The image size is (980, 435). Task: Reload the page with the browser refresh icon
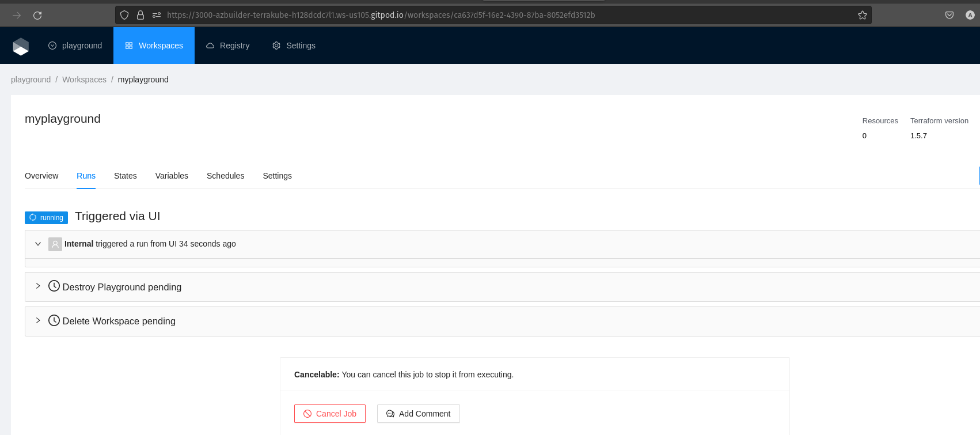37,16
